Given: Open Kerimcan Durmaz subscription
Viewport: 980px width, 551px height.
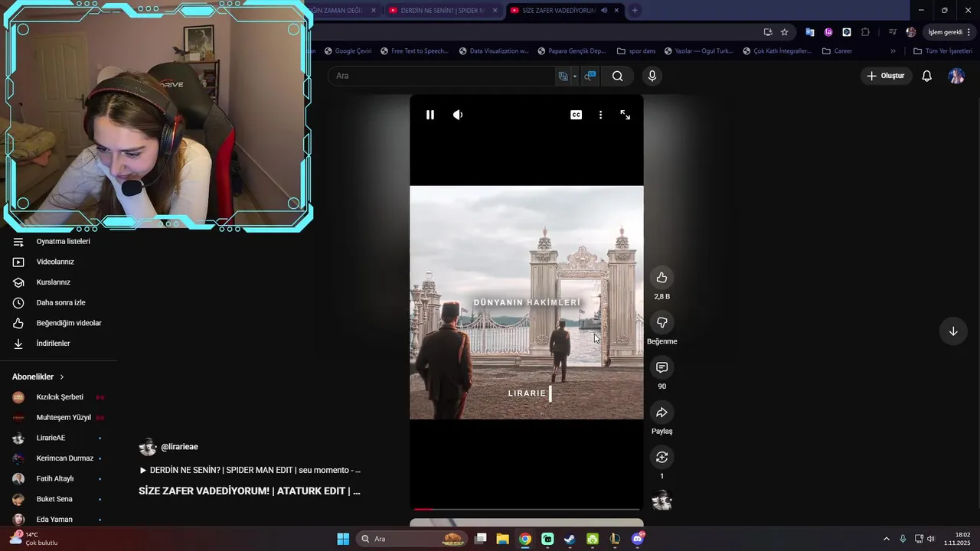Looking at the screenshot, I should tap(59, 458).
